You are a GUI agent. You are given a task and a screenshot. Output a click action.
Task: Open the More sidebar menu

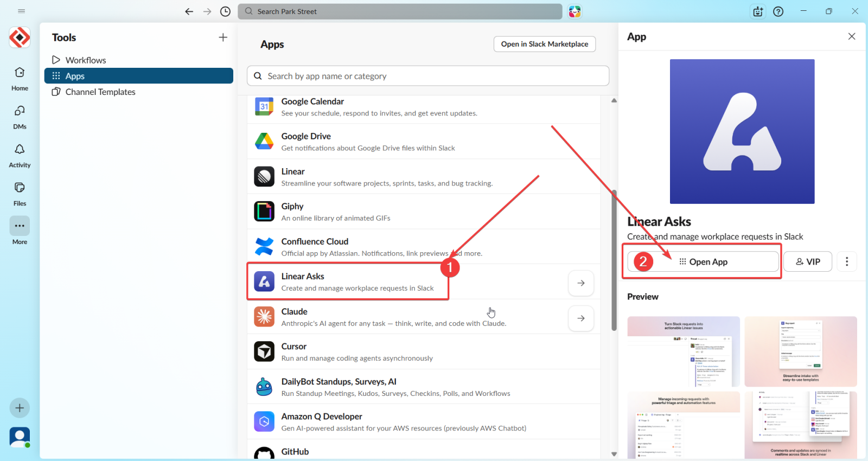pos(20,232)
